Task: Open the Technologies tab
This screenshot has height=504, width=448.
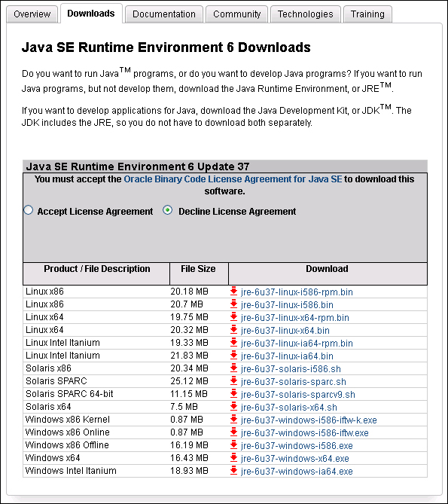Action: [x=305, y=14]
